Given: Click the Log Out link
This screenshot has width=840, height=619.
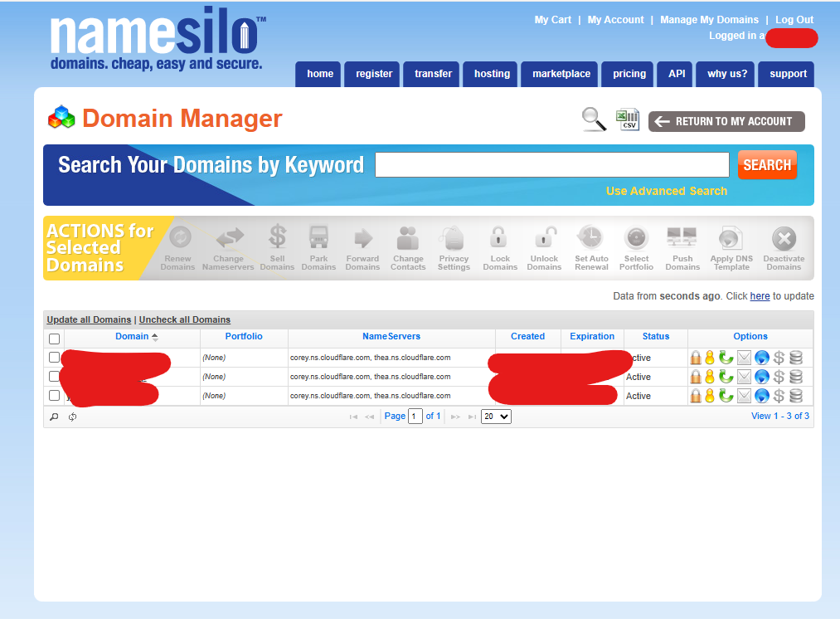Looking at the screenshot, I should click(794, 20).
